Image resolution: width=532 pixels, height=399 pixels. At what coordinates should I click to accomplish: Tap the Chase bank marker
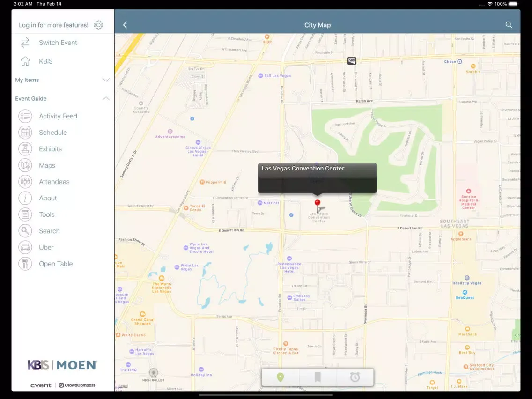[460, 61]
